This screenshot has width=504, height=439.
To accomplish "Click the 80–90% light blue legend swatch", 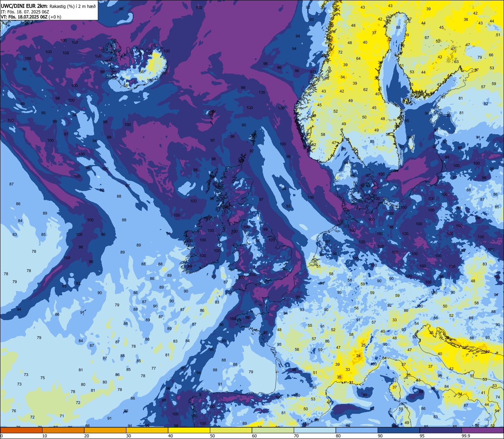I will click(357, 430).
